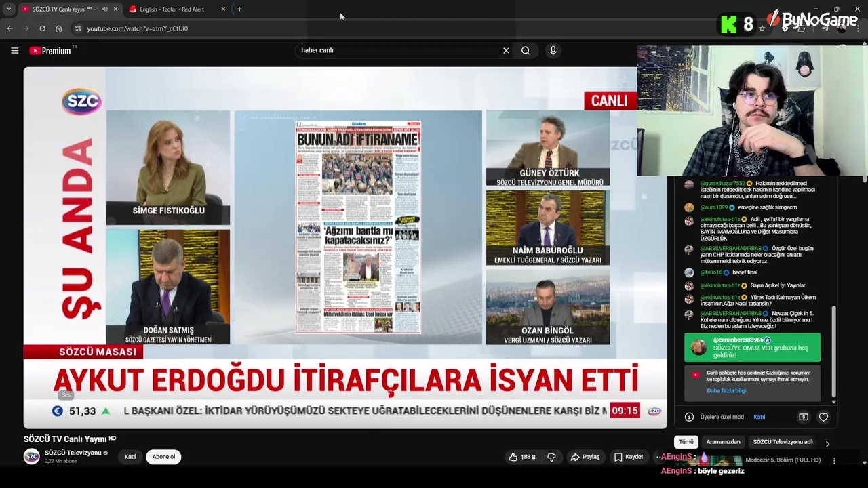The width and height of the screenshot is (868, 488).
Task: Save video with Kaydet button
Action: 629,457
